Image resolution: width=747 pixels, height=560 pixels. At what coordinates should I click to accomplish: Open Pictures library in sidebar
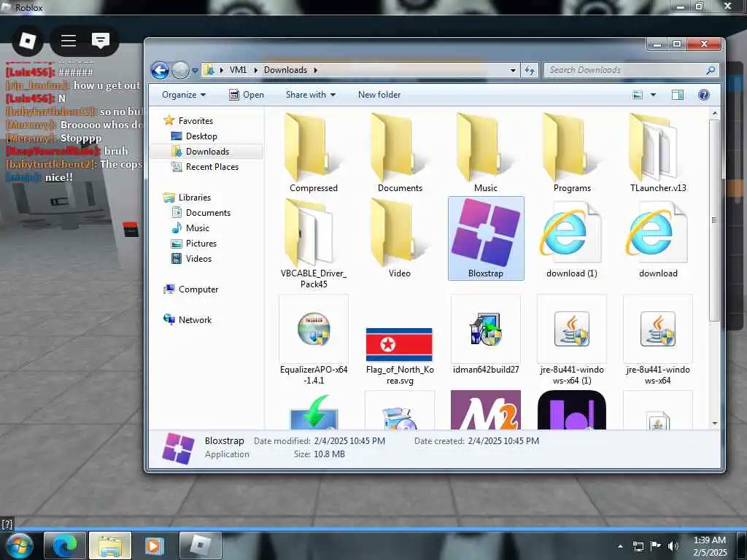point(193,244)
